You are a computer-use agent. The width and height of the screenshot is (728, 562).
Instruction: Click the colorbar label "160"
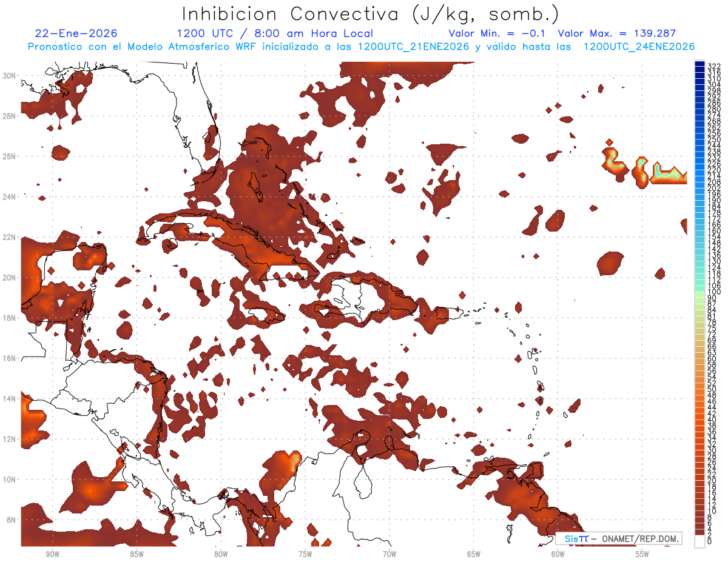(714, 231)
